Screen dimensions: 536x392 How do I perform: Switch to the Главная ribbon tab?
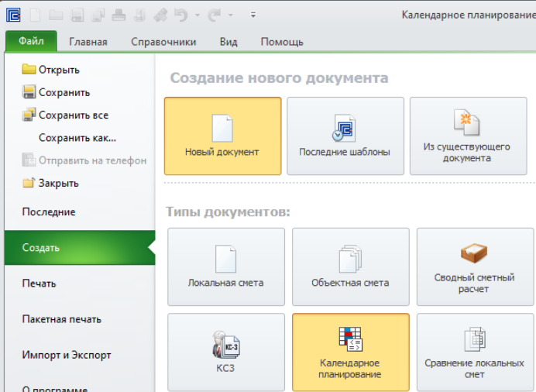click(x=88, y=42)
